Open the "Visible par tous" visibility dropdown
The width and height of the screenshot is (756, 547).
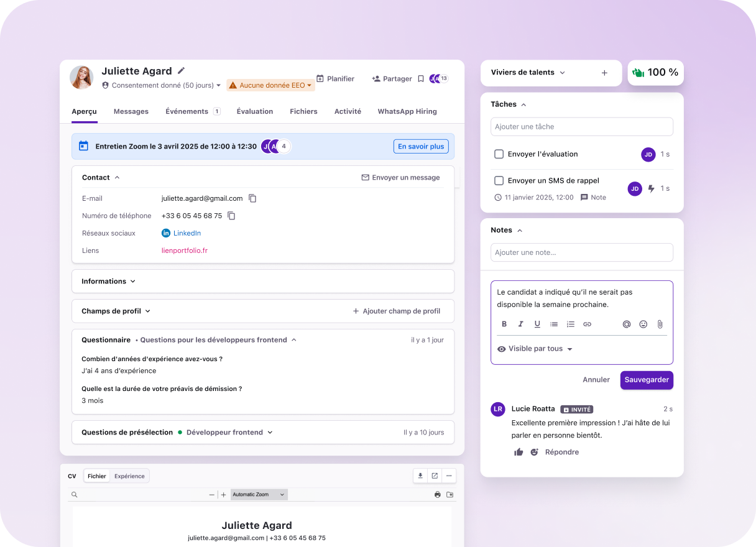pos(535,349)
